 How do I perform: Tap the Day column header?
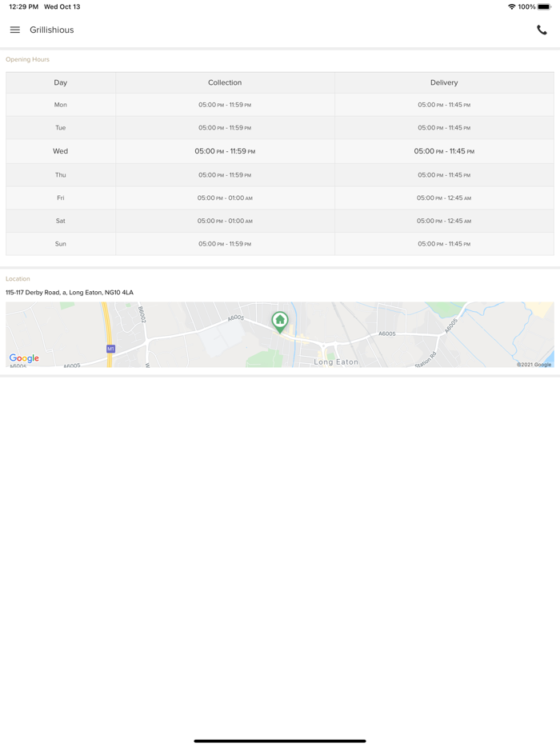61,82
